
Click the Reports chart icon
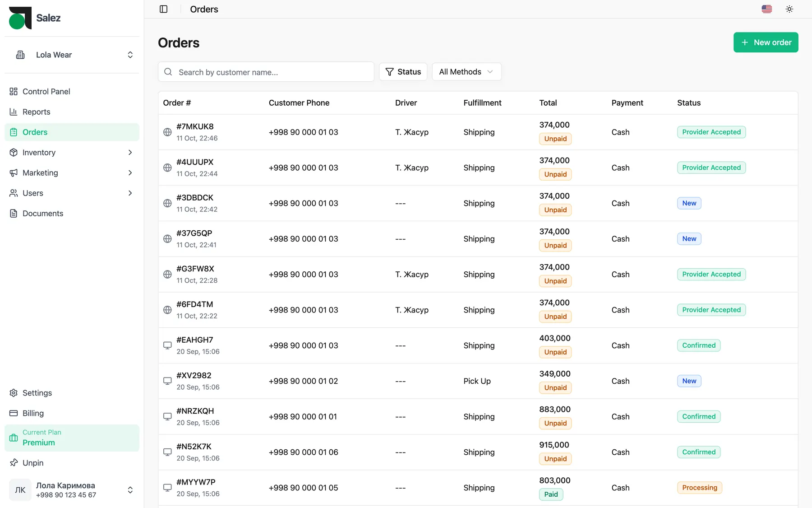tap(14, 112)
